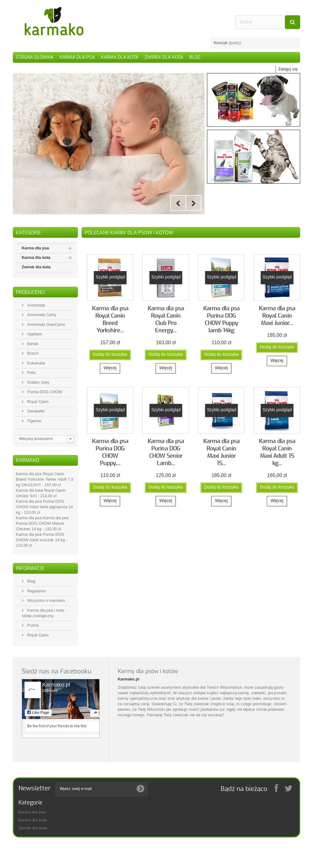The height and width of the screenshot is (868, 313).
Task: Quick view Royal Canin Club Pro Energy
Action: [166, 277]
